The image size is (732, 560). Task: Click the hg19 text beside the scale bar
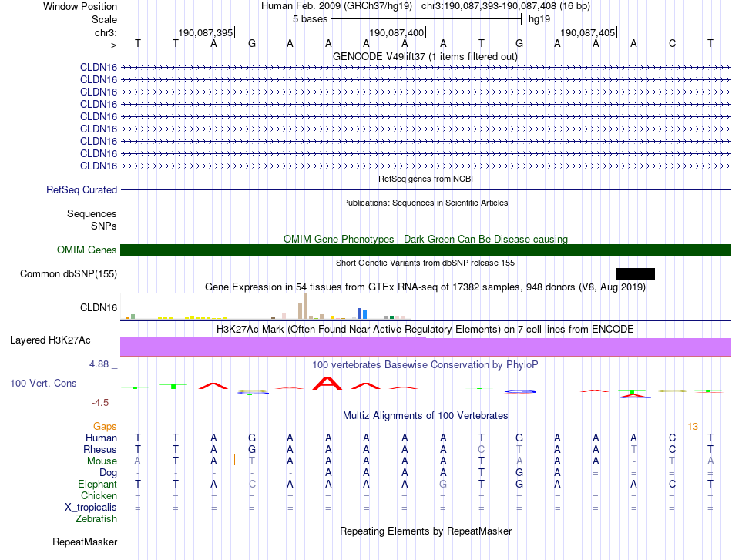(x=539, y=19)
